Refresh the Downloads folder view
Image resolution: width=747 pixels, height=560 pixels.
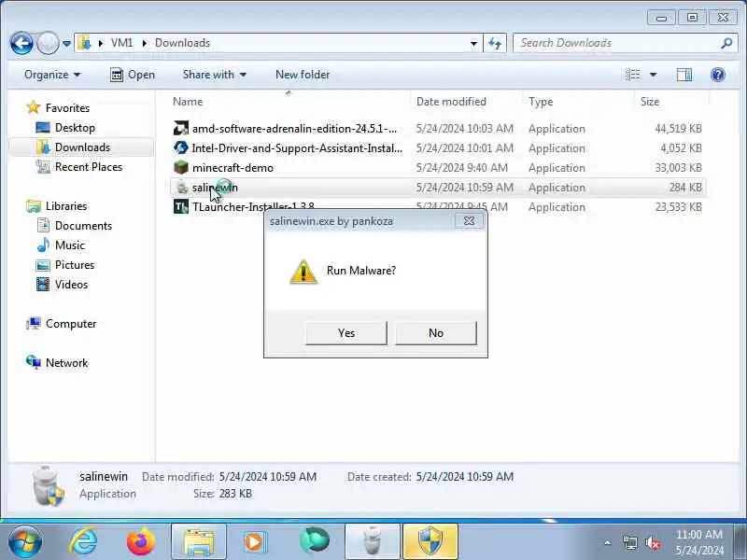pos(495,43)
